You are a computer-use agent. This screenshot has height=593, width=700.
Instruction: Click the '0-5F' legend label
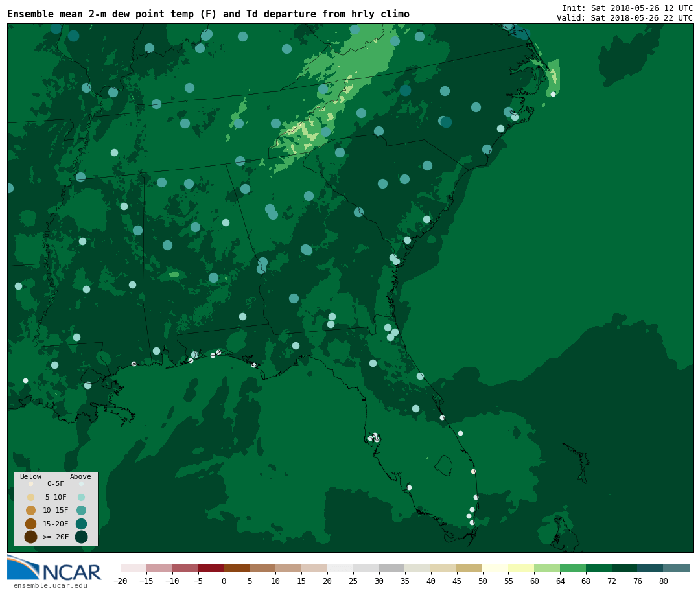pos(56,483)
